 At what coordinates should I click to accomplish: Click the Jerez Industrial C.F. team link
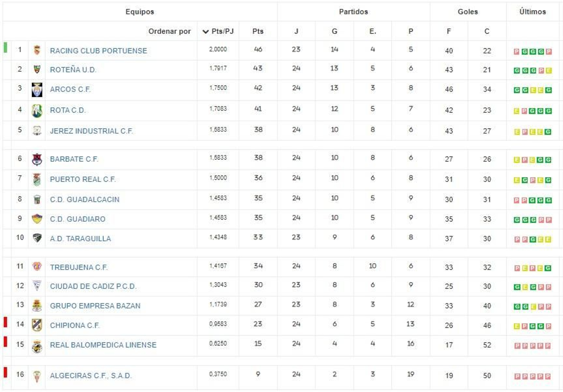point(91,131)
